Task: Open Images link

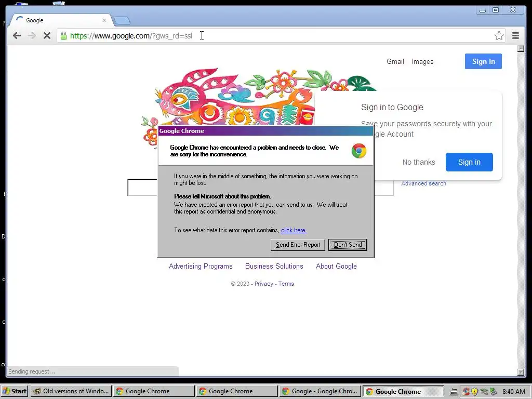Action: coord(422,61)
